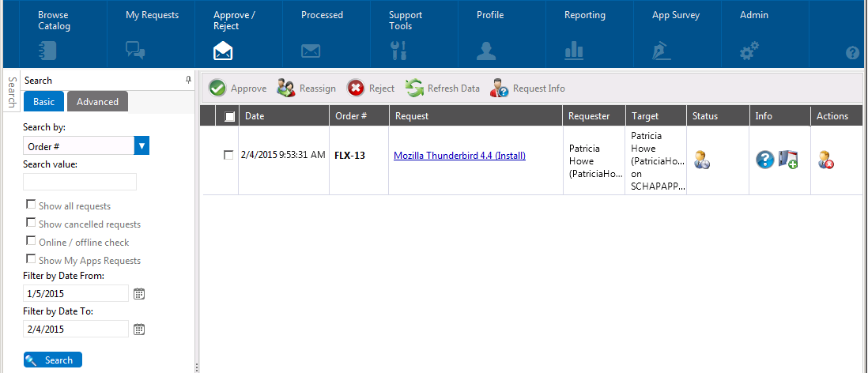Open My Requests menu label
Viewport: 868px width, 373px height.
pos(153,15)
